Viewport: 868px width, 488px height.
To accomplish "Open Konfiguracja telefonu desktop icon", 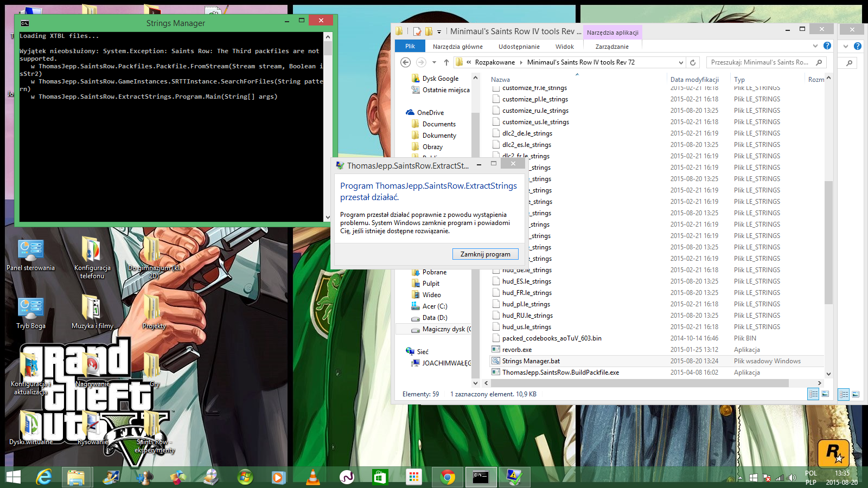I will point(92,258).
